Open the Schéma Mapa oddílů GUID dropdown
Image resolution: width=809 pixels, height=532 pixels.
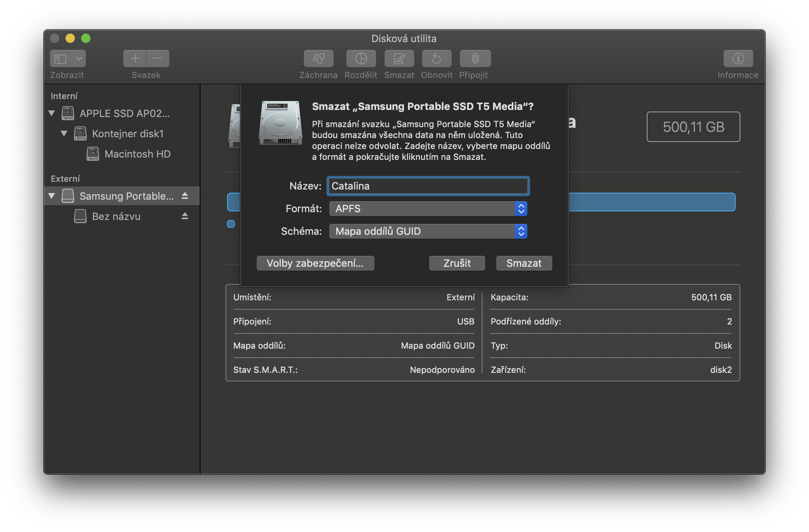(428, 231)
